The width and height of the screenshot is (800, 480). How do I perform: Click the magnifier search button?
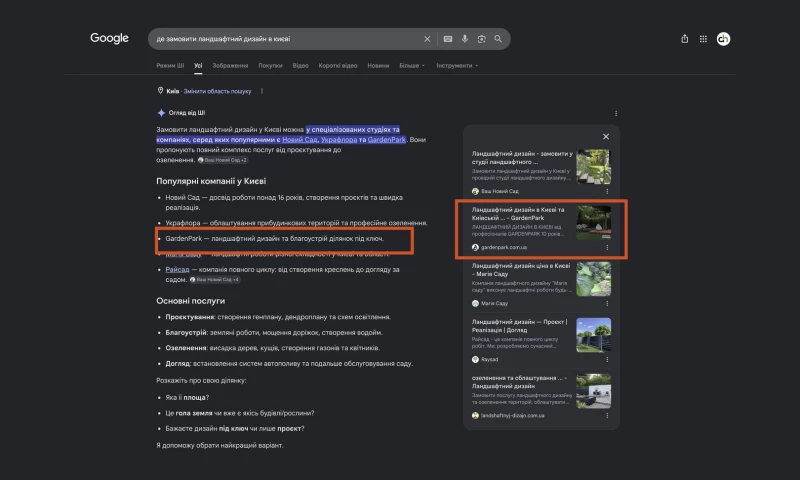pos(498,39)
